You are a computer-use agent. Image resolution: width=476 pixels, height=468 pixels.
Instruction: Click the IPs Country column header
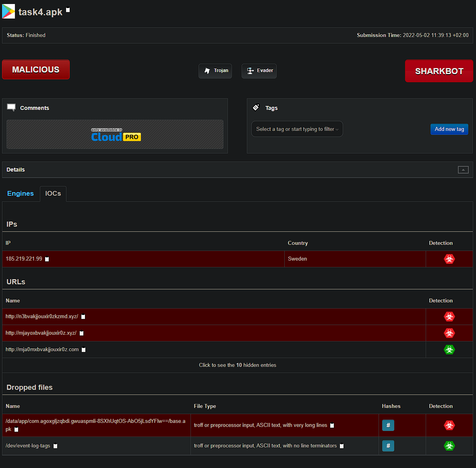point(298,243)
